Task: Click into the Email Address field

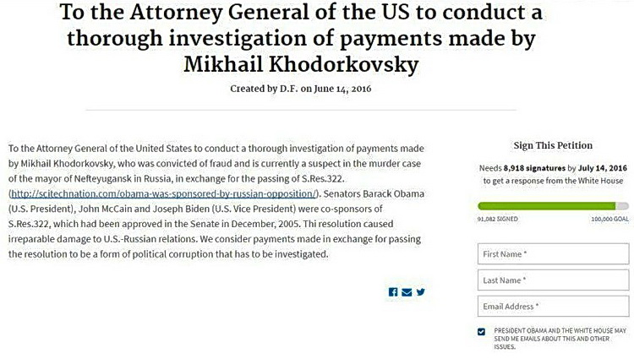Action: point(553,307)
